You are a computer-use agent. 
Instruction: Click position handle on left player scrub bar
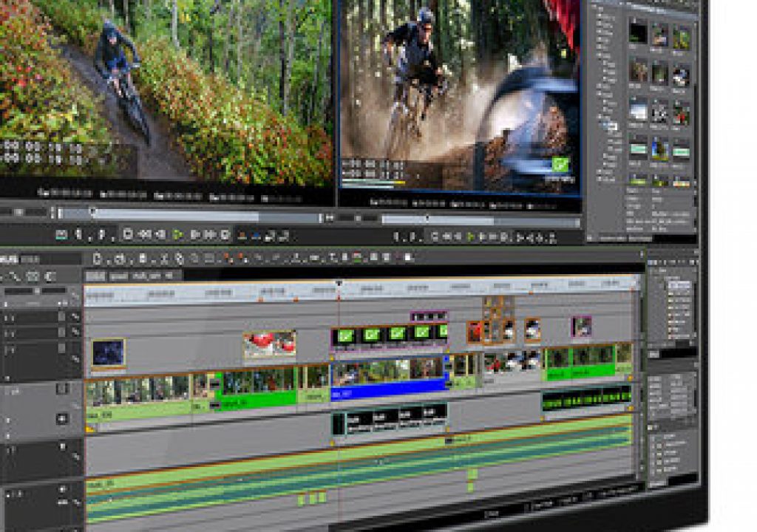coord(92,211)
